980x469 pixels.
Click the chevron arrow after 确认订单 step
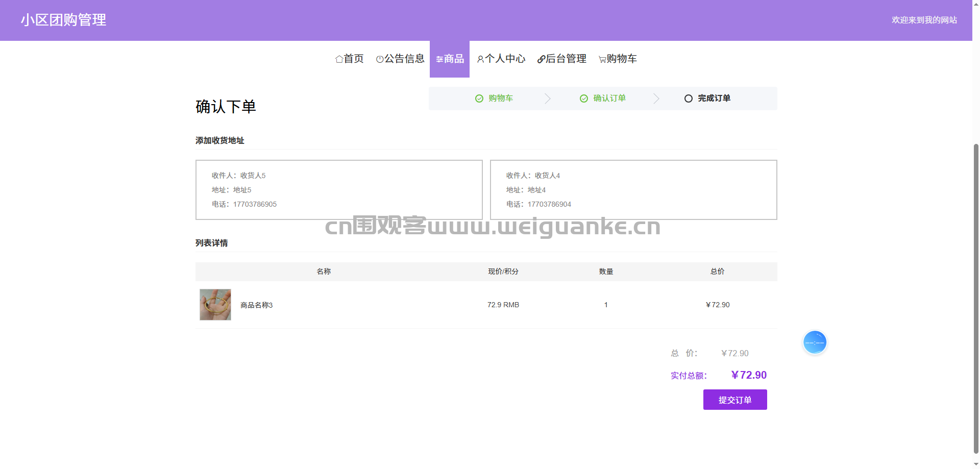coord(656,98)
